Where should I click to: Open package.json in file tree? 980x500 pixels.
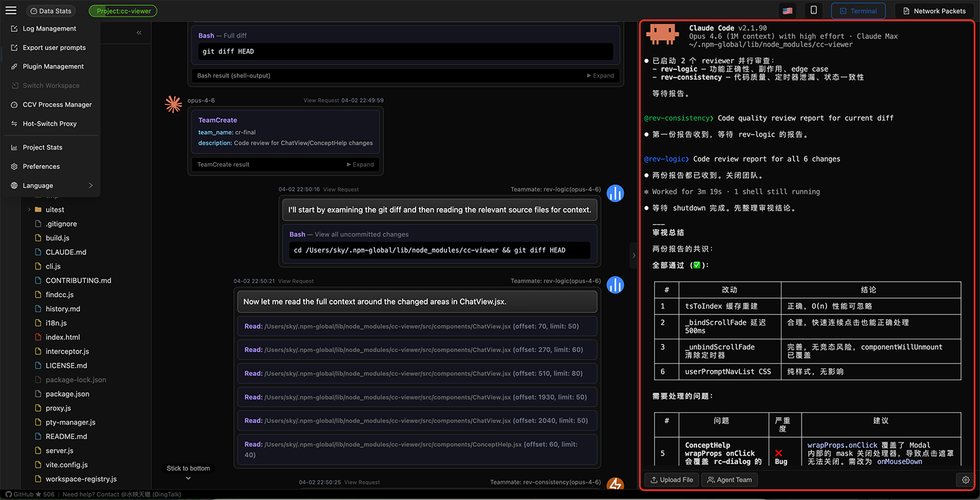67,394
